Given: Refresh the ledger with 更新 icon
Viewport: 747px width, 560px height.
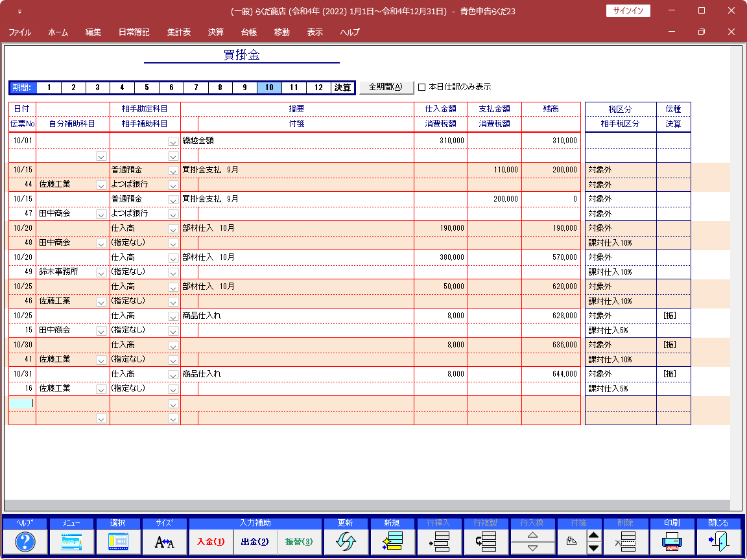Looking at the screenshot, I should 346,542.
